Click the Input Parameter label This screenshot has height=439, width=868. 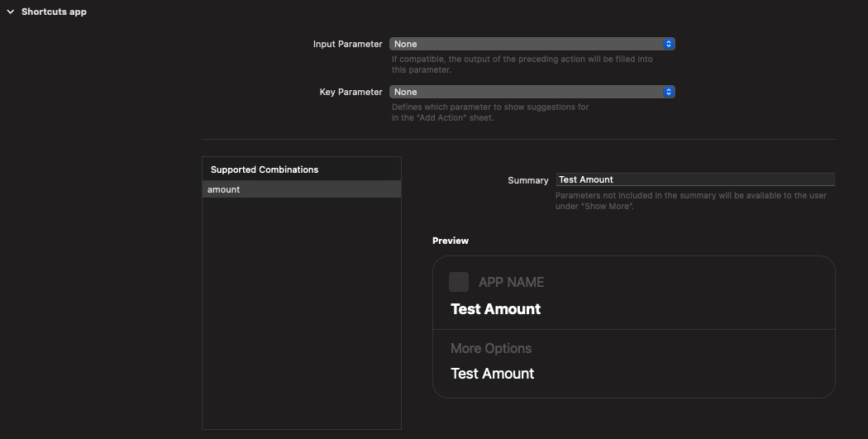pos(348,44)
